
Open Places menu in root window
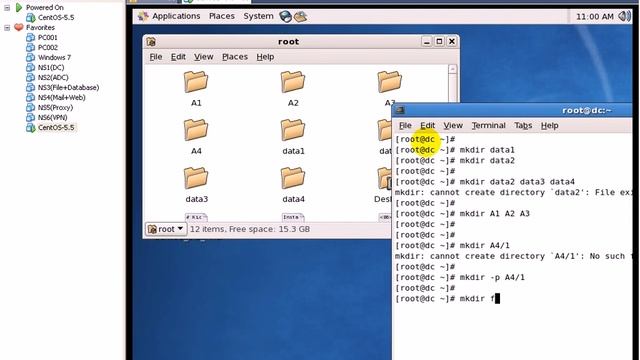coord(235,57)
